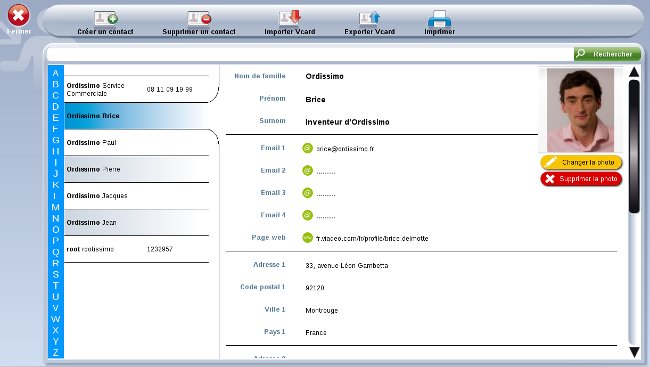Click the Rechercher search button
The width and height of the screenshot is (650, 367).
tap(607, 54)
